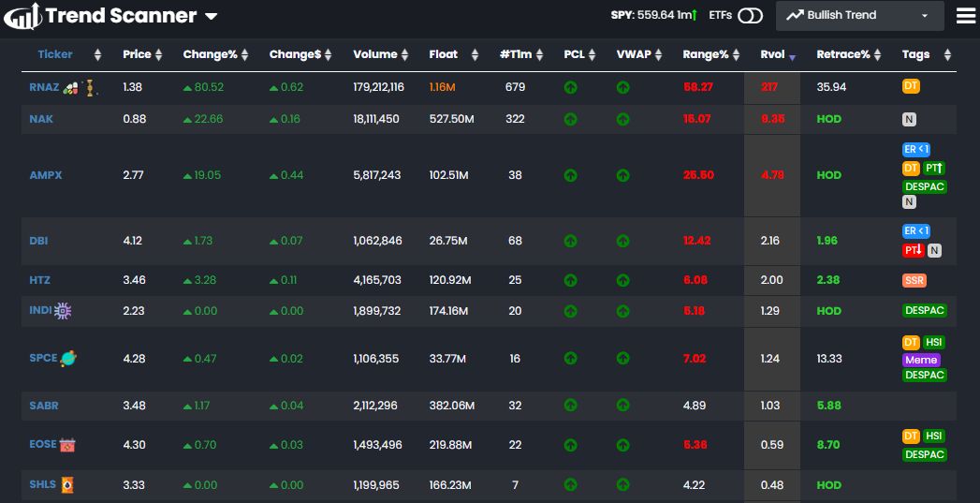
Task: Click the red PT down tag on DBI row
Action: pos(914,250)
